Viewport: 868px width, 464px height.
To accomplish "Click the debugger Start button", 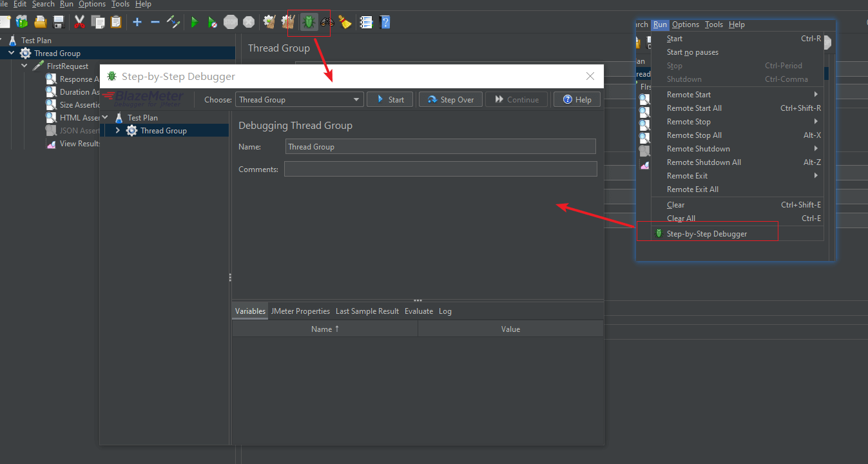I will [x=390, y=99].
